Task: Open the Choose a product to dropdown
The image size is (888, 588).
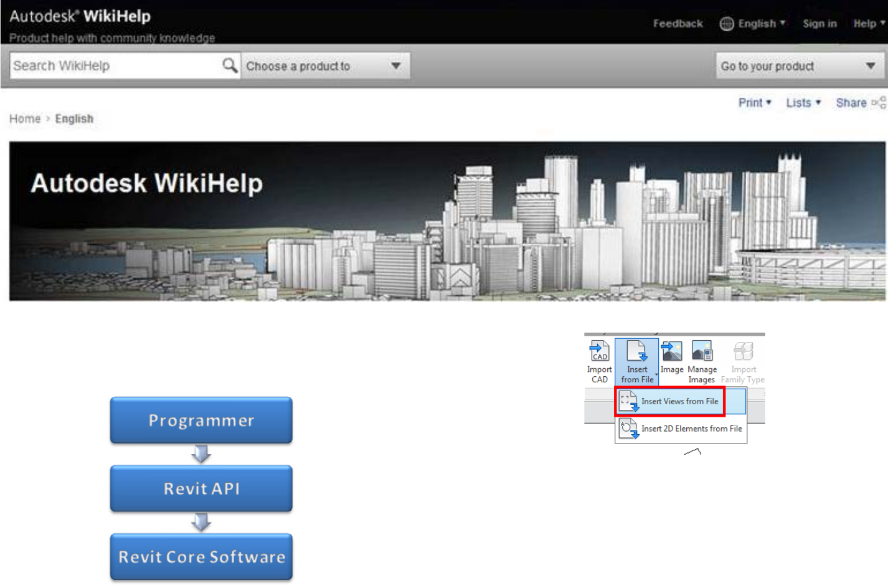Action: 326,65
